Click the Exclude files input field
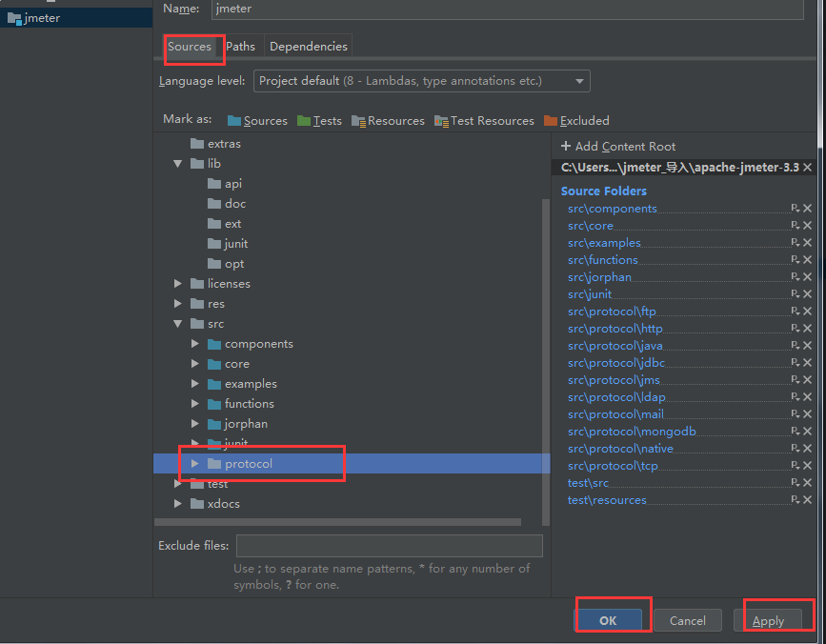The height and width of the screenshot is (644, 826). [390, 546]
